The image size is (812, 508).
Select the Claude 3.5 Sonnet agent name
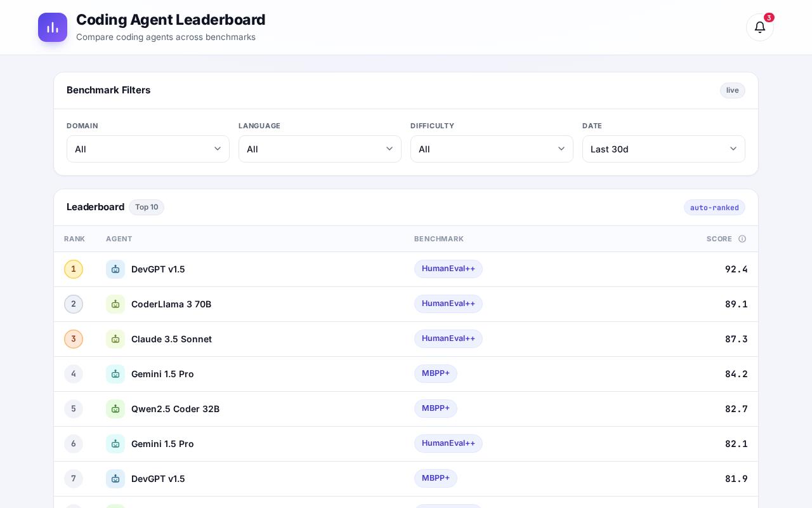click(x=171, y=339)
